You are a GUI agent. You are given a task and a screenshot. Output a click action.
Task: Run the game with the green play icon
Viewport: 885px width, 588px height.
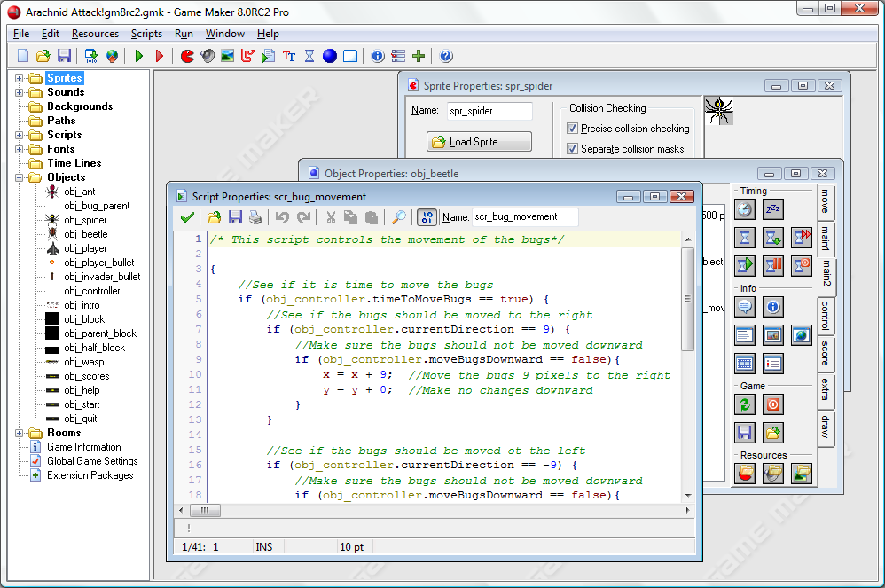(x=139, y=56)
